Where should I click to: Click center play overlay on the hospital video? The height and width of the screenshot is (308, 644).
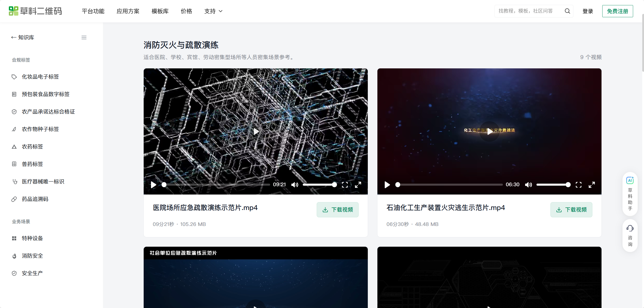(256, 131)
